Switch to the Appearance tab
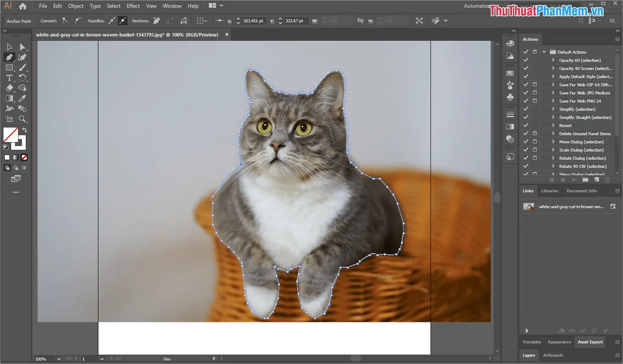This screenshot has width=623, height=364. 559,342
